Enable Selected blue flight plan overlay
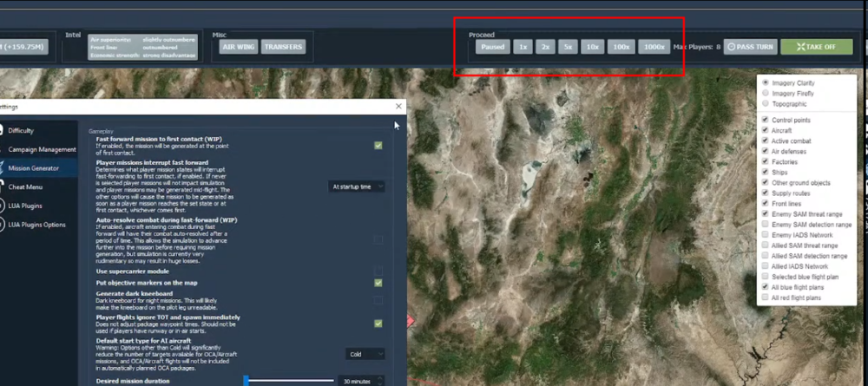 [765, 277]
